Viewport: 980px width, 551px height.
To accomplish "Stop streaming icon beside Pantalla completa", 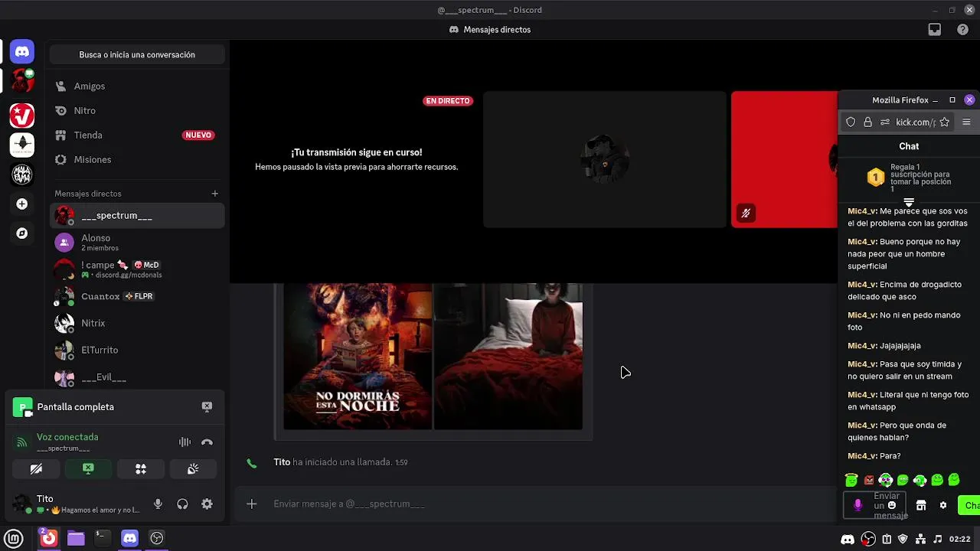I will (x=207, y=406).
